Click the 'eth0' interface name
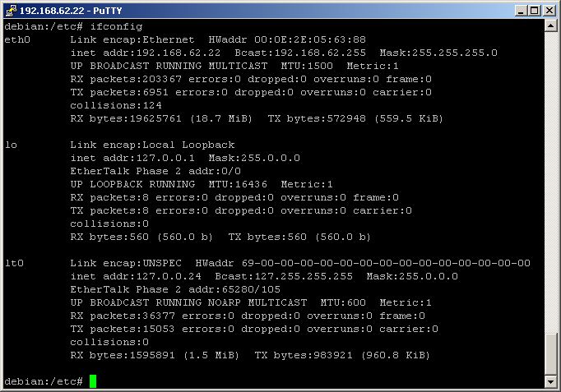The image size is (561, 392). point(17,39)
